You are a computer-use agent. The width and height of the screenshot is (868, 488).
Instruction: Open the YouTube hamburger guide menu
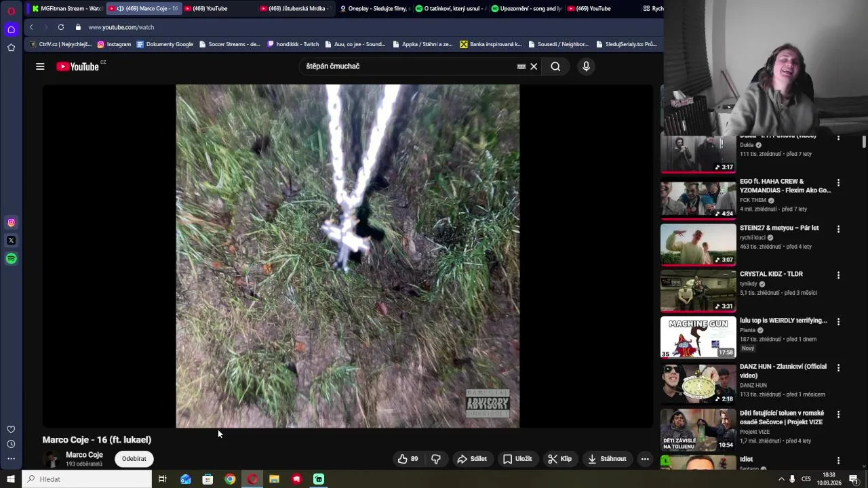(40, 66)
